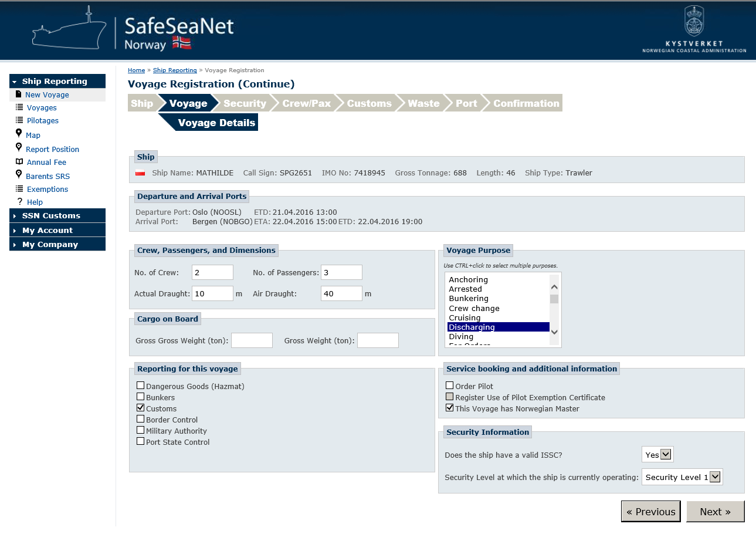Select Anchoring in Voyage Purpose list
This screenshot has width=756, height=534.
click(468, 279)
